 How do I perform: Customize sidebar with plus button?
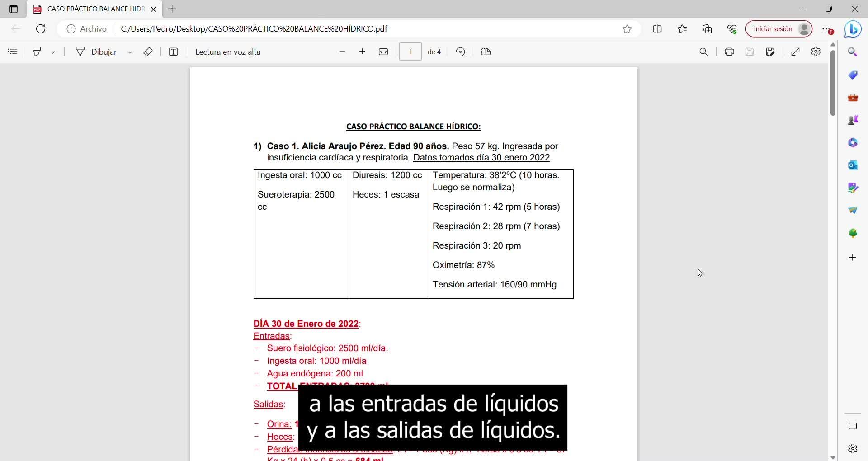[853, 258]
